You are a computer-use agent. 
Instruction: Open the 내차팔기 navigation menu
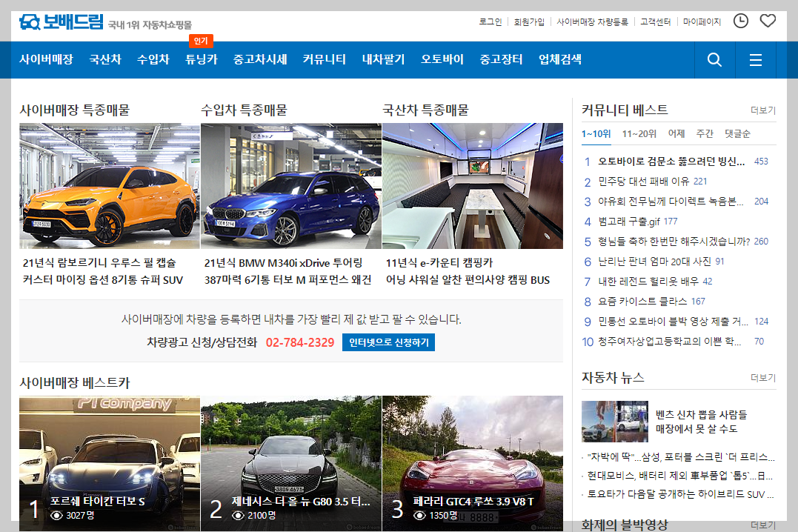(x=382, y=59)
